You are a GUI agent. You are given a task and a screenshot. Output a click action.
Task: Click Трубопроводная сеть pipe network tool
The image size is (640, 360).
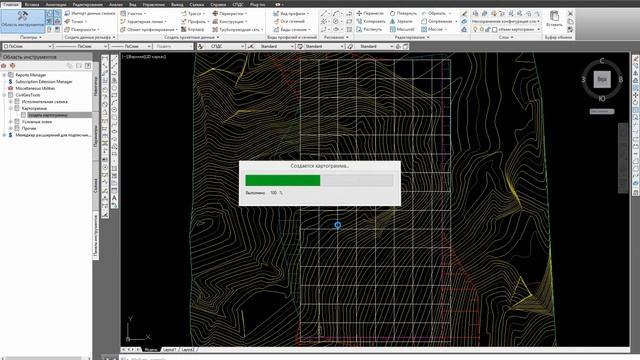238,29
